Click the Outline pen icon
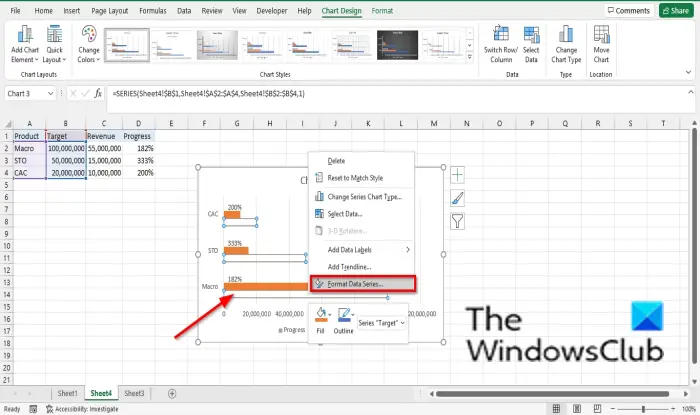 (343, 314)
